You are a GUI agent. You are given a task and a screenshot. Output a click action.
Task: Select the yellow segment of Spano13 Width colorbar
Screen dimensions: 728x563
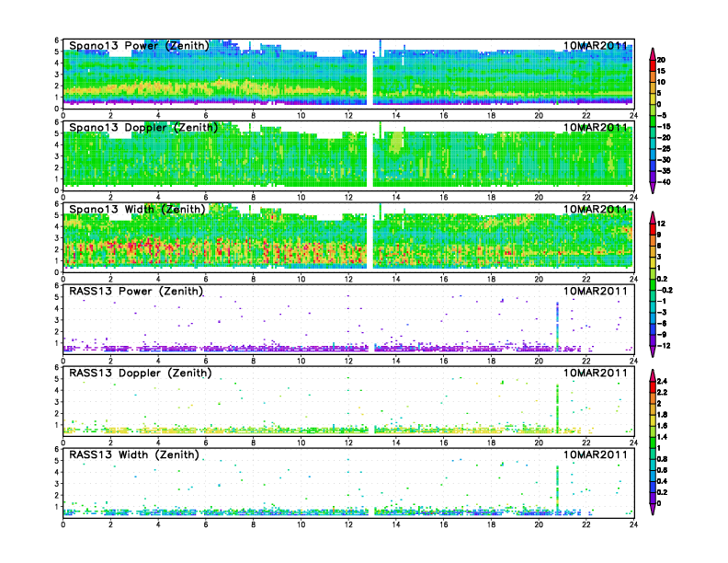pos(653,262)
